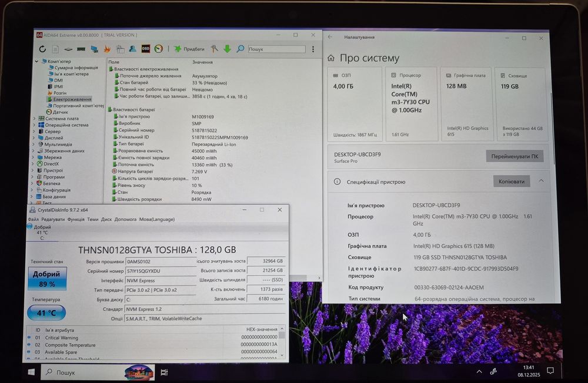The width and height of the screenshot is (588, 383).
Task: Click the SMART attribute list scrollbar thumb
Action: tap(282, 336)
